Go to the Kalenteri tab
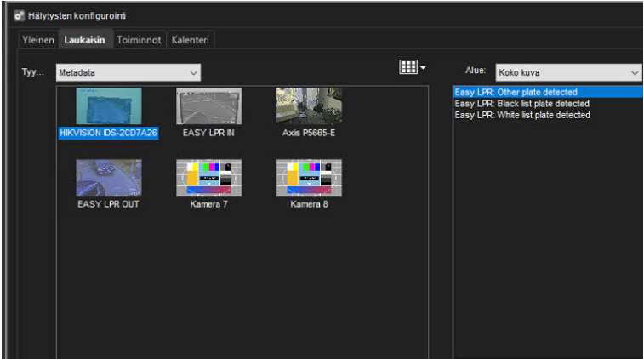This screenshot has height=359, width=644. tap(191, 40)
